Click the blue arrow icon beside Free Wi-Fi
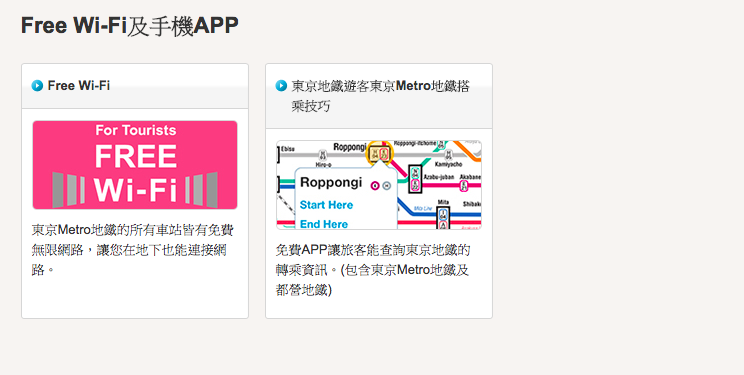The height and width of the screenshot is (375, 744). pyautogui.click(x=37, y=86)
